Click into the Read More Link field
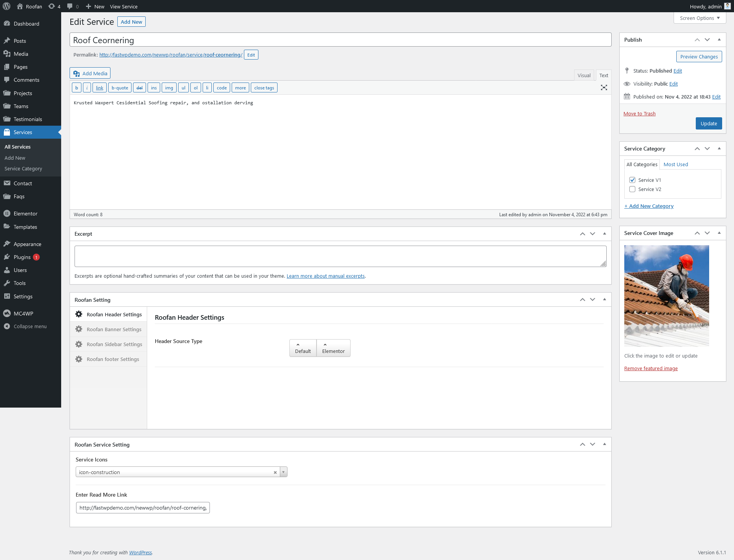The width and height of the screenshot is (734, 560). coord(143,508)
